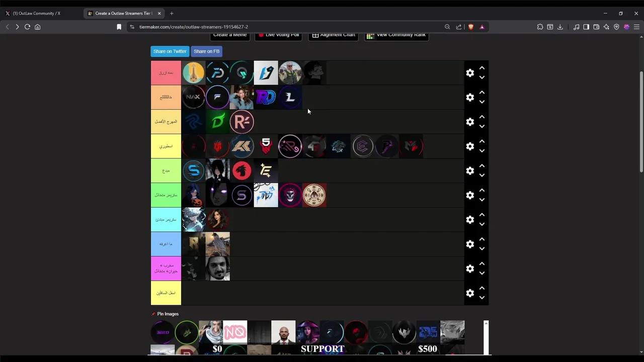Open settings gear of the row with AK logo
Screen dimensions: 644x362
(470, 146)
